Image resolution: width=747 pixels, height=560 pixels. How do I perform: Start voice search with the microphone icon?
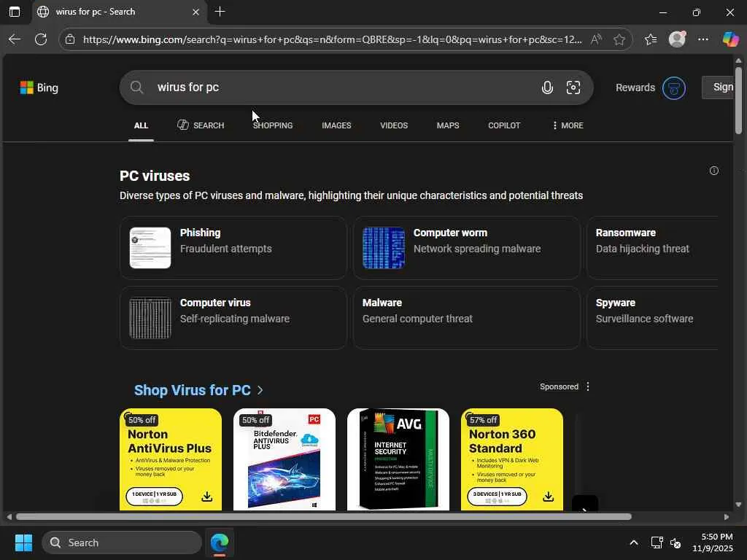547,87
